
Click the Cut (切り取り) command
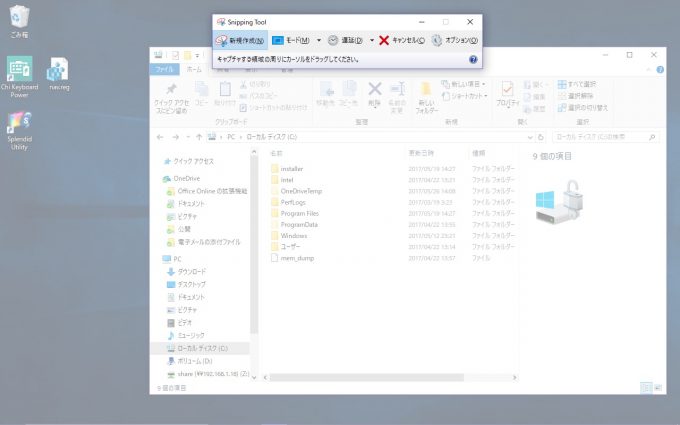255,84
